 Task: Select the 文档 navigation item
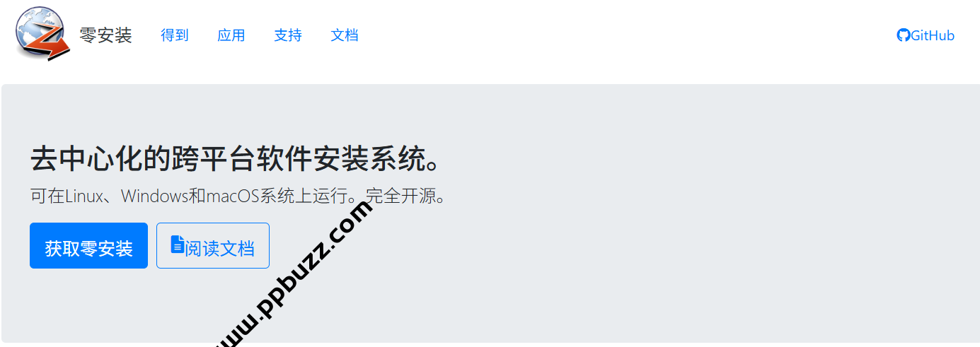pyautogui.click(x=345, y=35)
